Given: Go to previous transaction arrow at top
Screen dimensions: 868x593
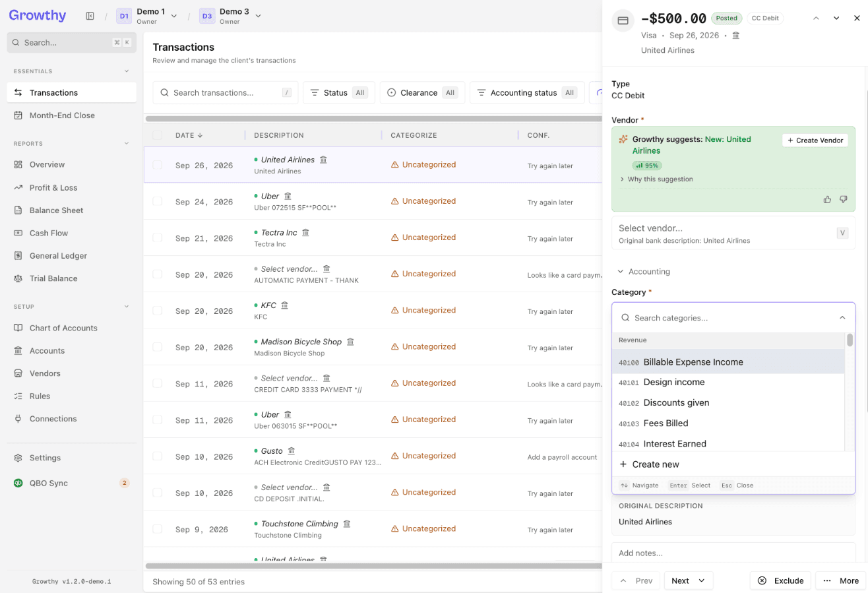Looking at the screenshot, I should click(x=816, y=18).
